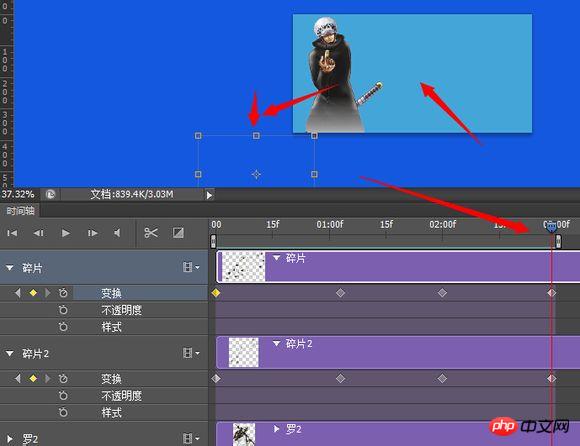Go to next keyframe in 碎片2 变换
580x446 pixels.
47,378
